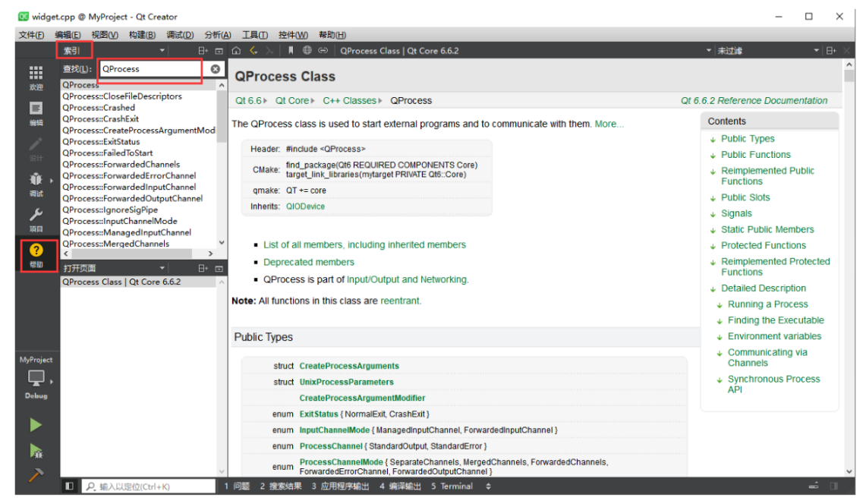The width and height of the screenshot is (866, 504).
Task: Click the More... link in description
Action: [x=609, y=124]
